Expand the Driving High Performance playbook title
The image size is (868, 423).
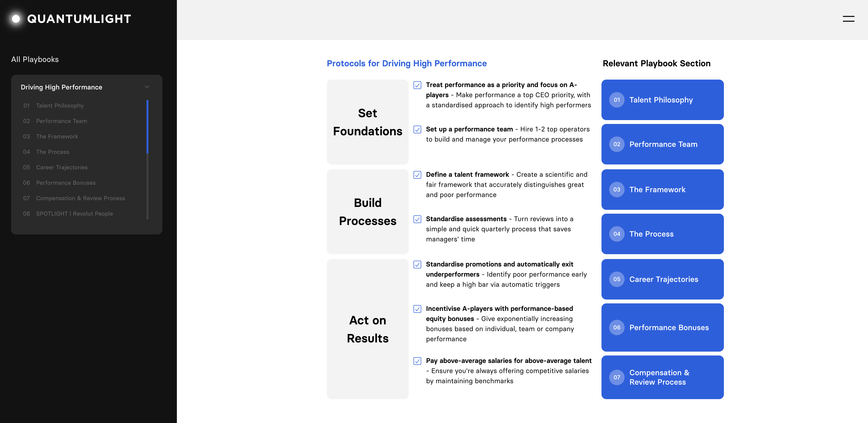pyautogui.click(x=61, y=87)
